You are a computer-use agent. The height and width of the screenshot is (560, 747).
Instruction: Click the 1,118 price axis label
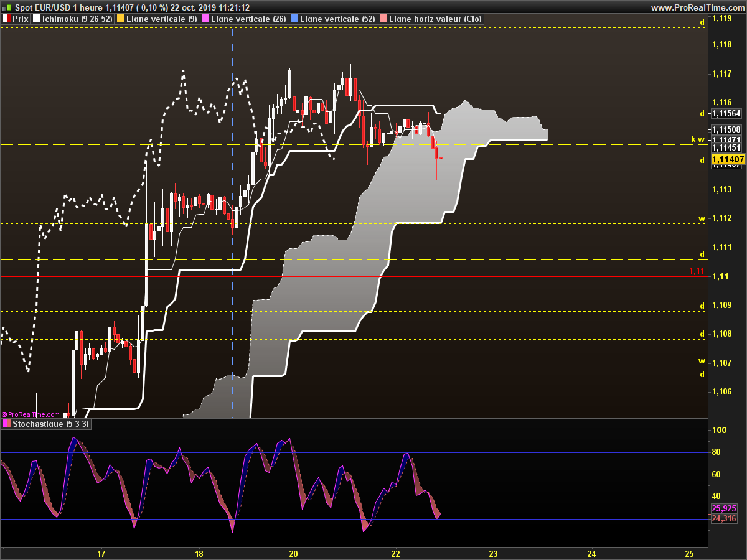point(722,44)
